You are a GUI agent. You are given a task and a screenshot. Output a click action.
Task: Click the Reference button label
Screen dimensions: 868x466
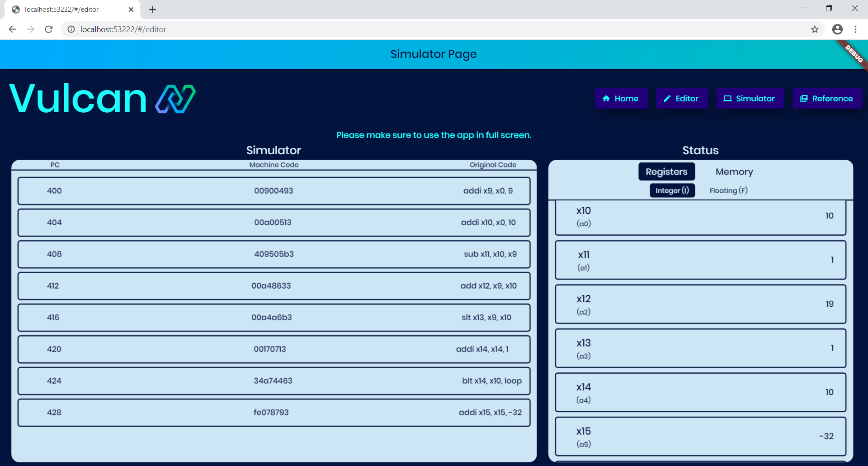832,99
